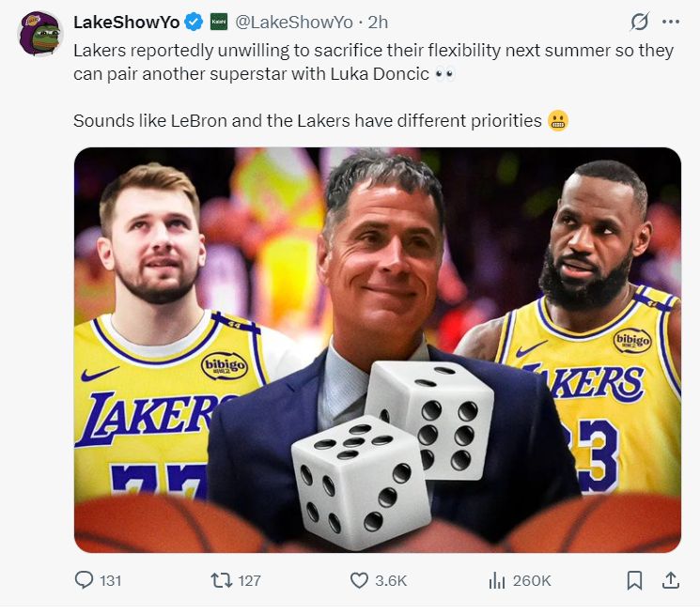The height and width of the screenshot is (614, 700).
Task: Open the tweet via the 2h timestamp
Action: point(377,22)
